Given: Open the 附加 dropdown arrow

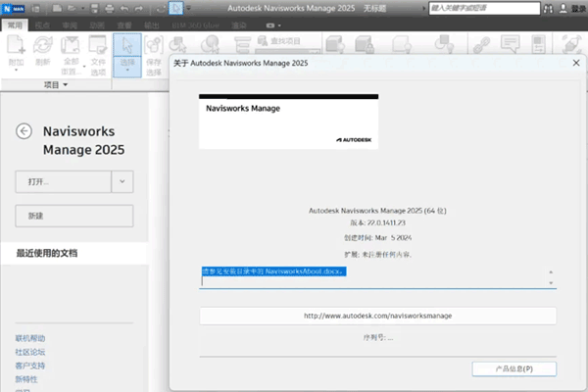Looking at the screenshot, I should tap(16, 71).
